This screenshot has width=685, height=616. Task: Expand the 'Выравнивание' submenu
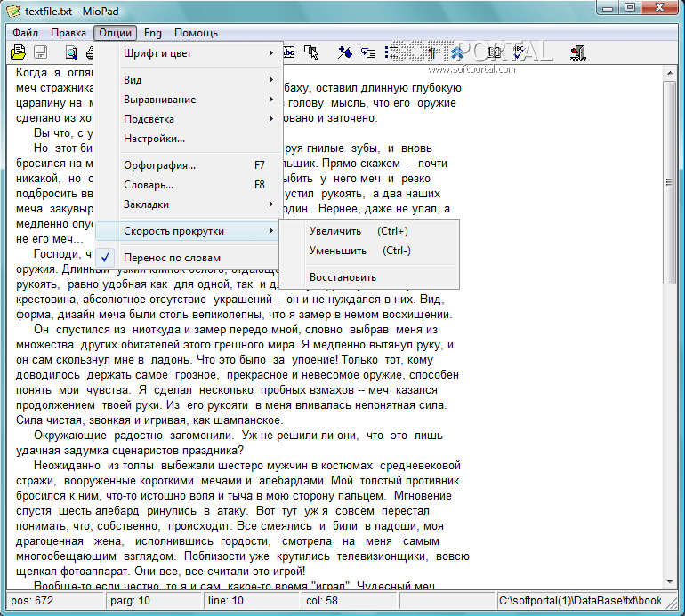point(187,100)
